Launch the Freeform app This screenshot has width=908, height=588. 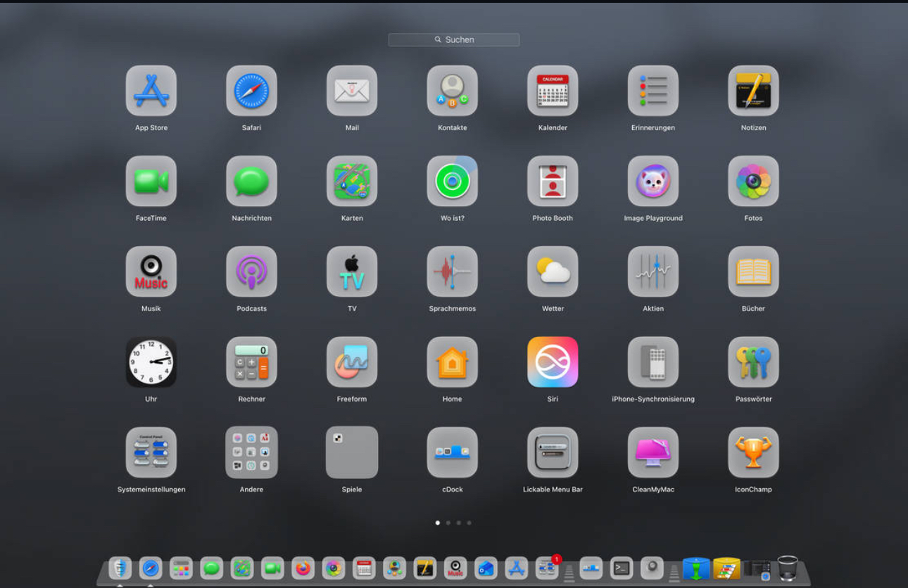tap(352, 362)
